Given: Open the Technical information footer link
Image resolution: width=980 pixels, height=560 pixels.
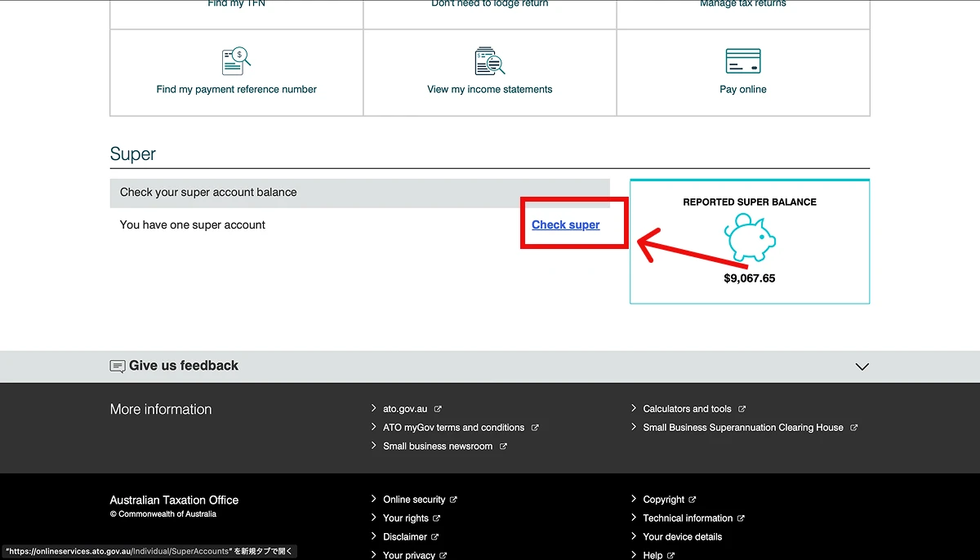Looking at the screenshot, I should click(687, 518).
